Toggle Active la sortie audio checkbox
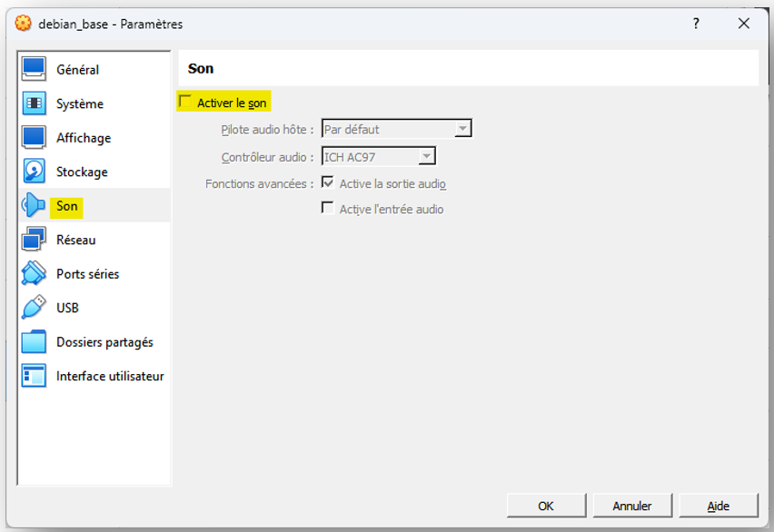The width and height of the screenshot is (774, 532). point(327,182)
